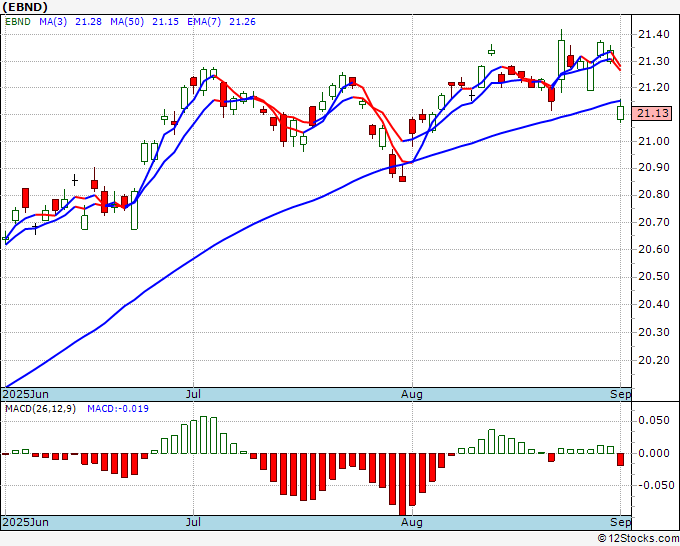Click the 20.60 price axis label
The height and width of the screenshot is (546, 680).
coord(654,249)
